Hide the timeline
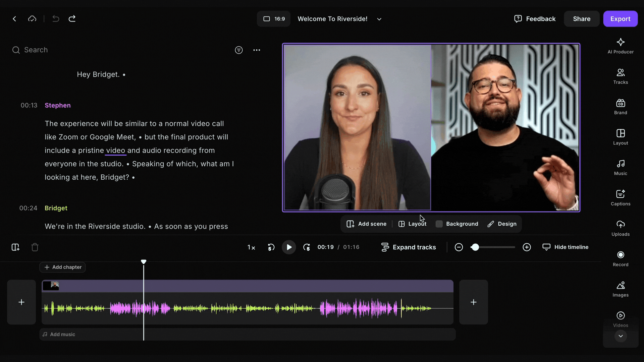This screenshot has width=644, height=362. pyautogui.click(x=566, y=247)
